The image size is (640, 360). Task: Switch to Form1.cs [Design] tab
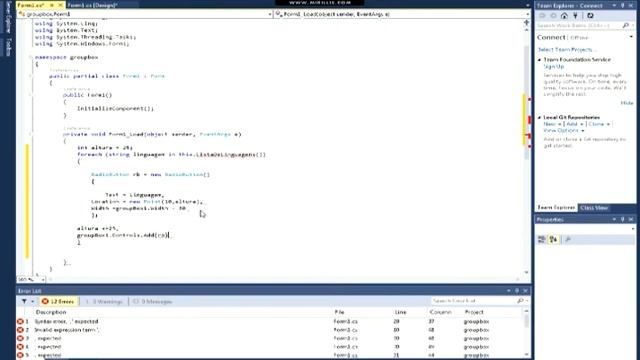(93, 5)
